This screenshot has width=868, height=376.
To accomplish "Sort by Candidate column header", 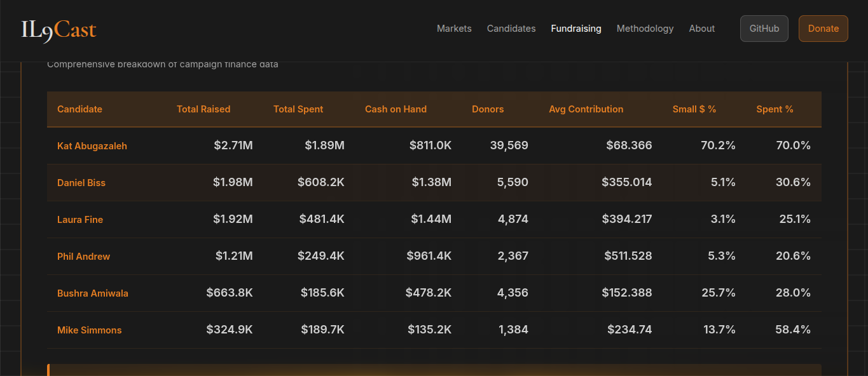I will (x=79, y=109).
